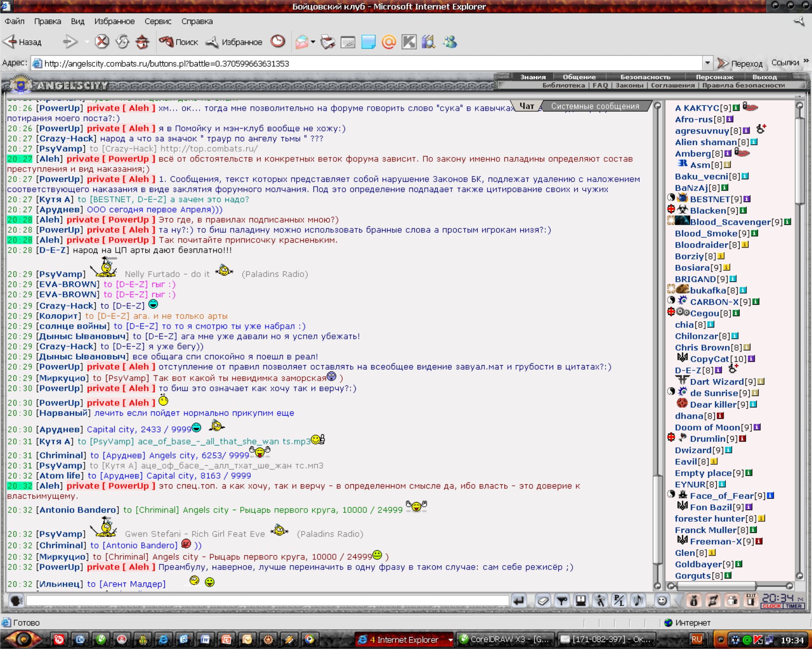The height and width of the screenshot is (649, 812).
Task: Open the Библиотека link
Action: point(564,85)
